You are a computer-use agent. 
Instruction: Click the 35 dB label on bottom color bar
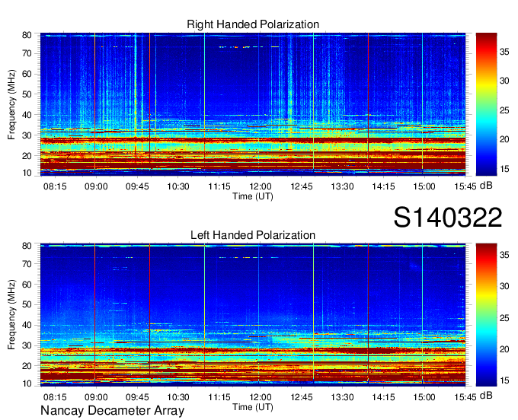pyautogui.click(x=504, y=255)
